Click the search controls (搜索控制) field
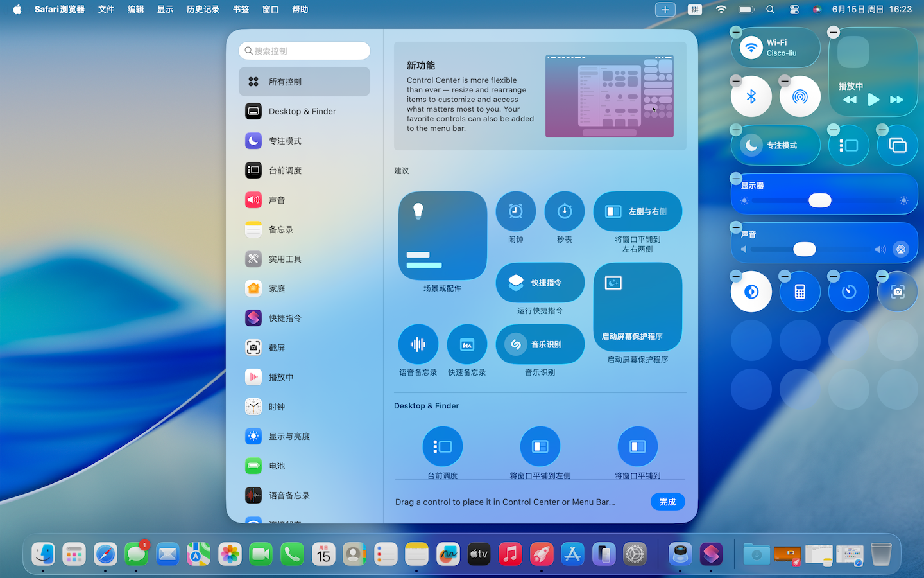The height and width of the screenshot is (578, 924). pos(304,51)
